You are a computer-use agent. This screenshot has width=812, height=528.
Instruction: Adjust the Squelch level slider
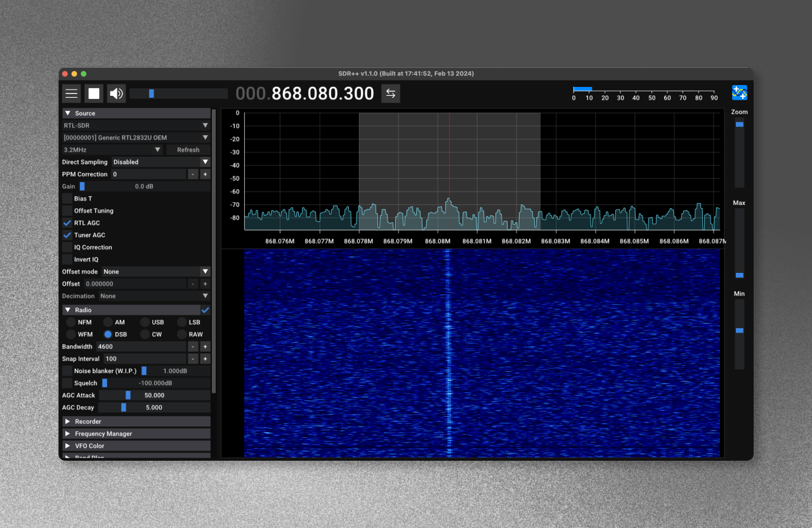[x=155, y=383]
